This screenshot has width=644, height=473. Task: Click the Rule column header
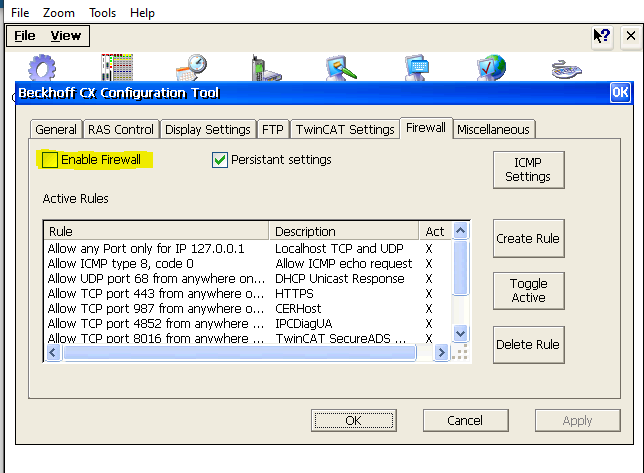(x=156, y=231)
